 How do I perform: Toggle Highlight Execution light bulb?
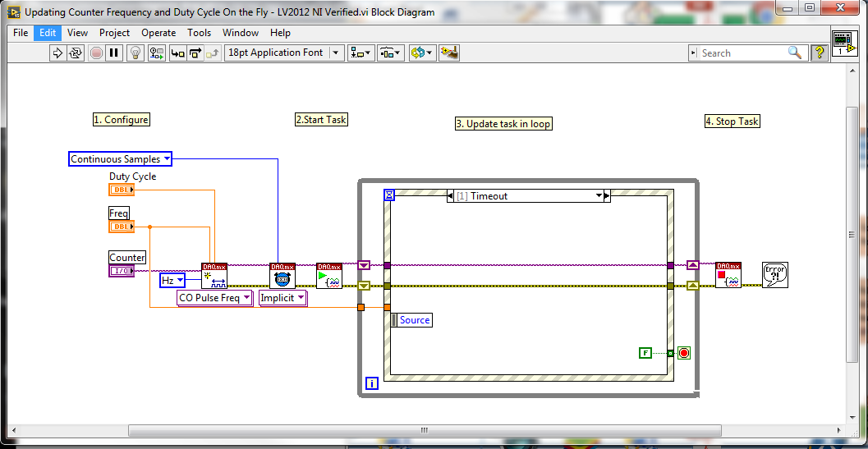point(135,53)
